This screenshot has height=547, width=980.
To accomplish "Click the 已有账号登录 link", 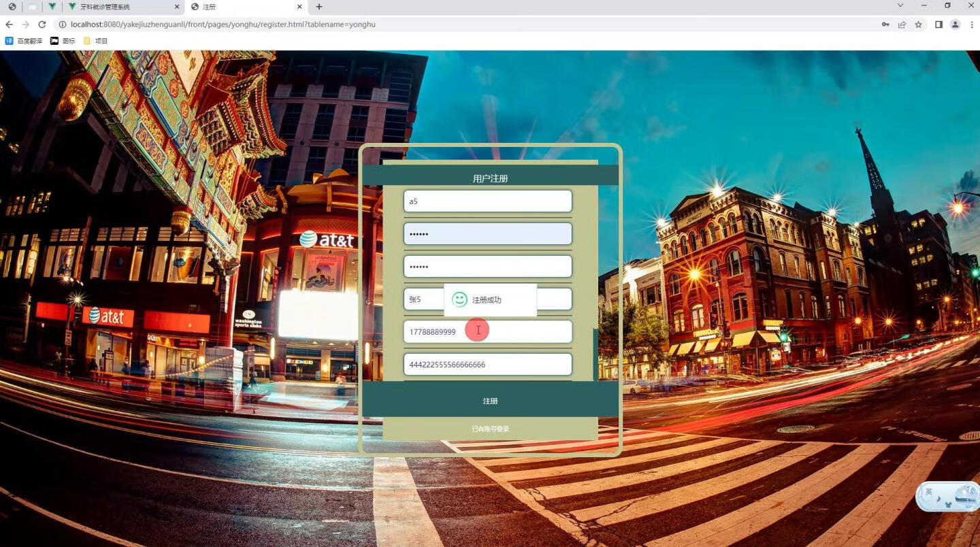I will tap(490, 429).
